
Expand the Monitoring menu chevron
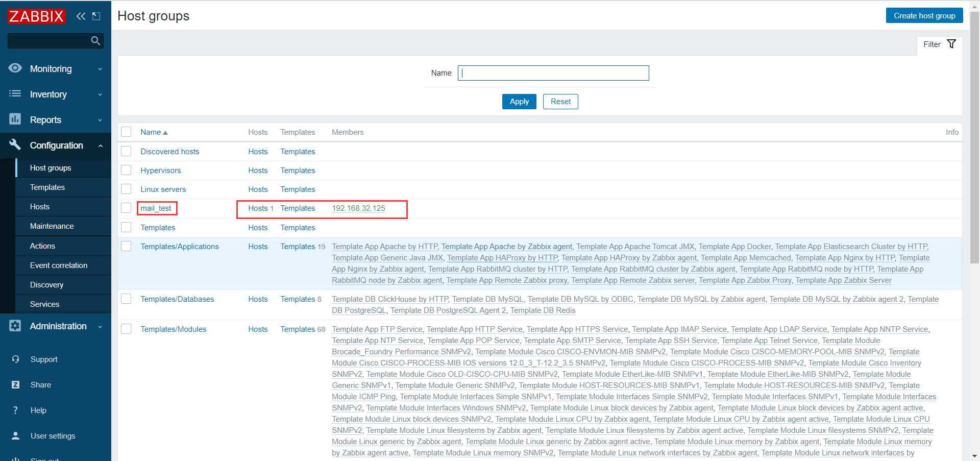click(x=100, y=69)
